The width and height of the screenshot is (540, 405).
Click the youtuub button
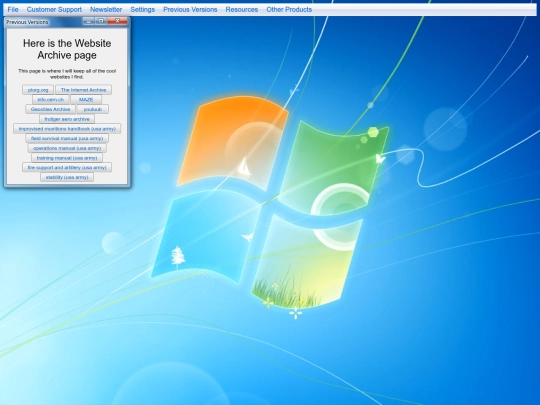click(93, 109)
